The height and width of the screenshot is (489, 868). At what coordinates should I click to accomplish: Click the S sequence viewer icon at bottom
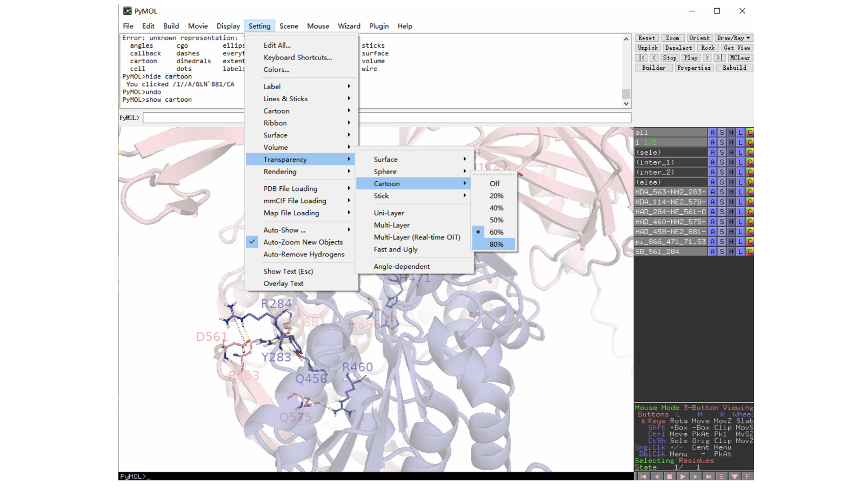(722, 477)
